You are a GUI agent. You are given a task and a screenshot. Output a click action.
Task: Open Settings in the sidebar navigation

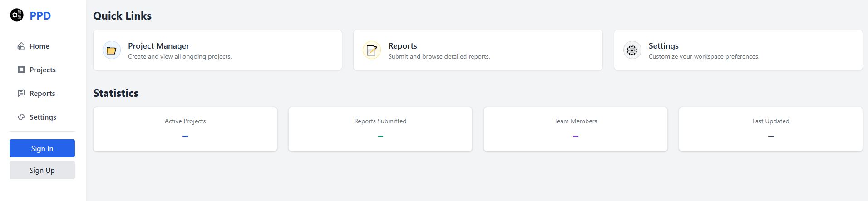point(42,117)
